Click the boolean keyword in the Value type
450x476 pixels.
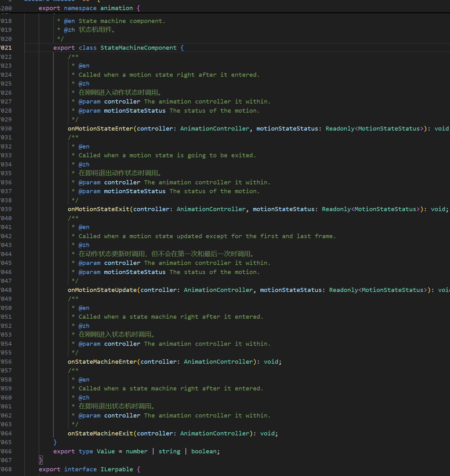204,451
